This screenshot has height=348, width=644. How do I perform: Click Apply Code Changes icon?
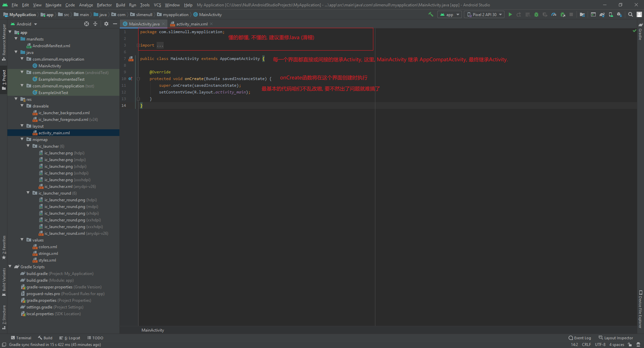pos(528,14)
